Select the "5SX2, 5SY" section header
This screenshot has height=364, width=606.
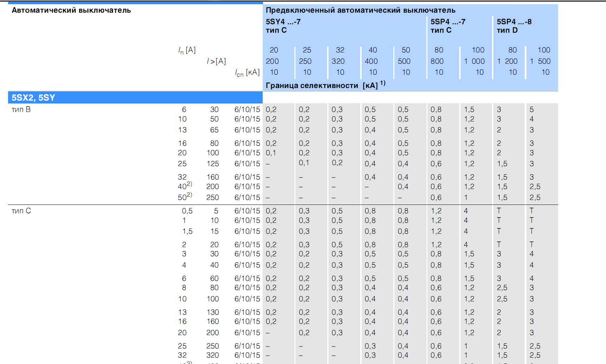click(33, 98)
